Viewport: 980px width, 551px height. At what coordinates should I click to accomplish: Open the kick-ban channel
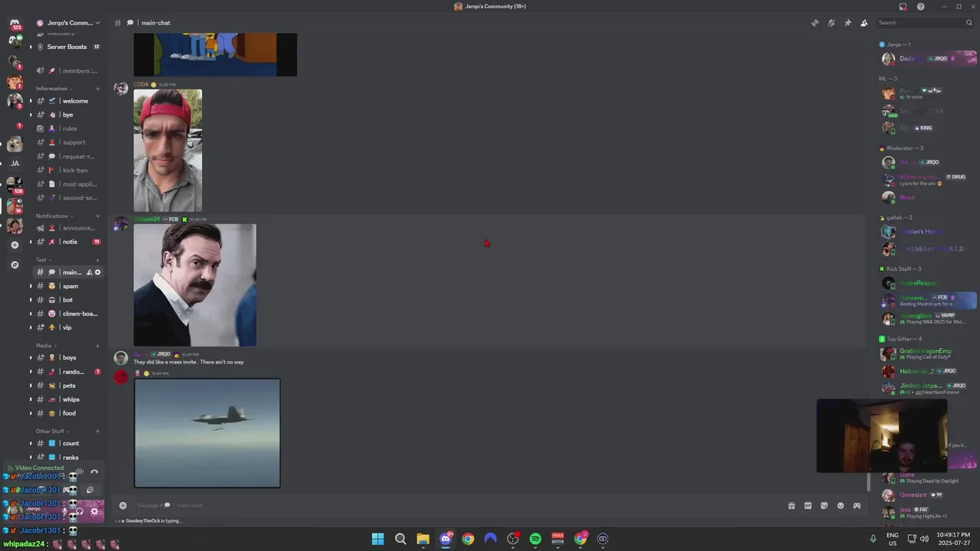point(67,170)
